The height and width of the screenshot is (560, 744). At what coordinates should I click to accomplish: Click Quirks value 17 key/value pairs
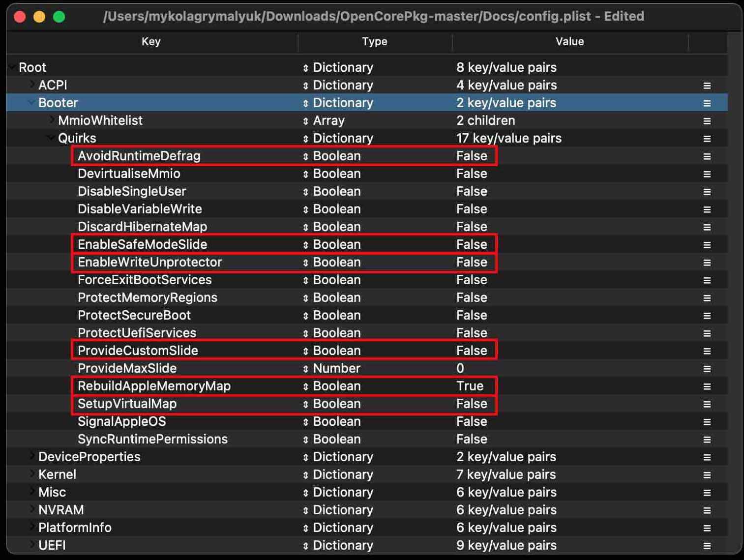point(509,138)
